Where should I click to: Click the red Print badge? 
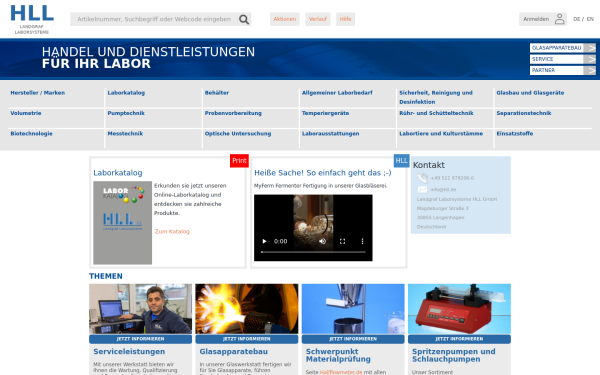click(240, 161)
